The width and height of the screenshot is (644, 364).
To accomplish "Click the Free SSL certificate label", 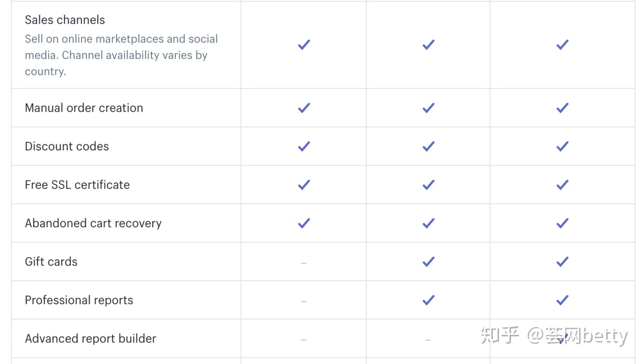I will [x=77, y=185].
